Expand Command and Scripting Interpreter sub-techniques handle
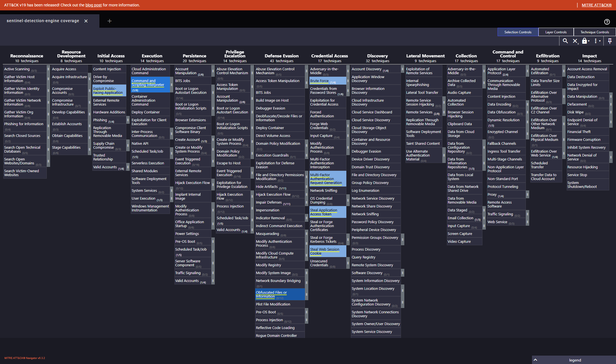The width and height of the screenshot is (616, 364). point(172,85)
